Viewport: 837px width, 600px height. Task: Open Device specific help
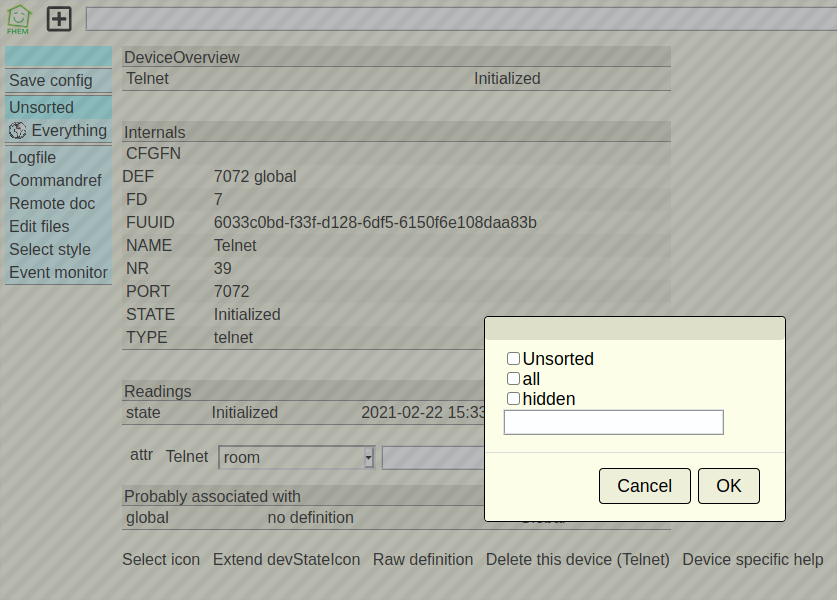(x=752, y=559)
